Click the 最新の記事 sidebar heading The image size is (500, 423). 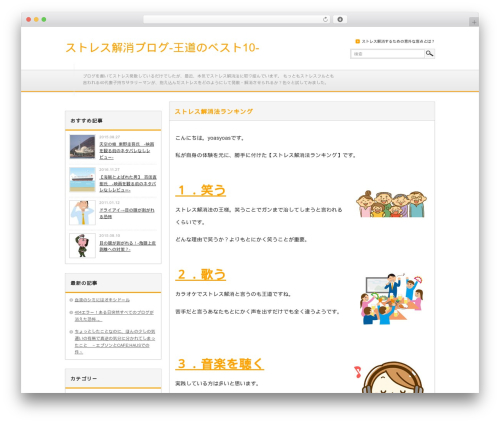(x=84, y=283)
